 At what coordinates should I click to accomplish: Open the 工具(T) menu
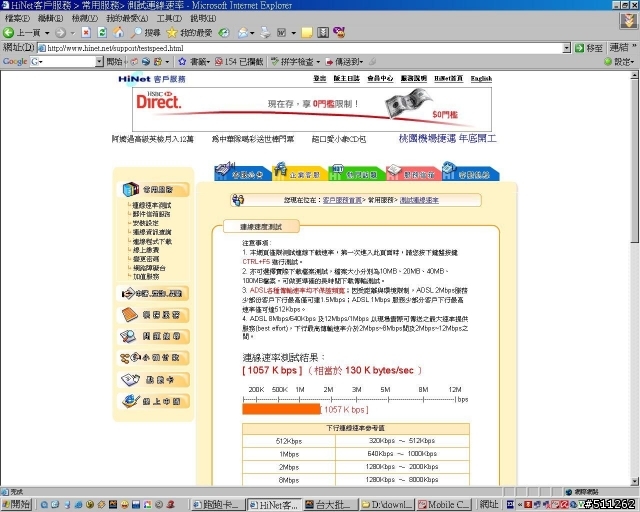coord(169,18)
